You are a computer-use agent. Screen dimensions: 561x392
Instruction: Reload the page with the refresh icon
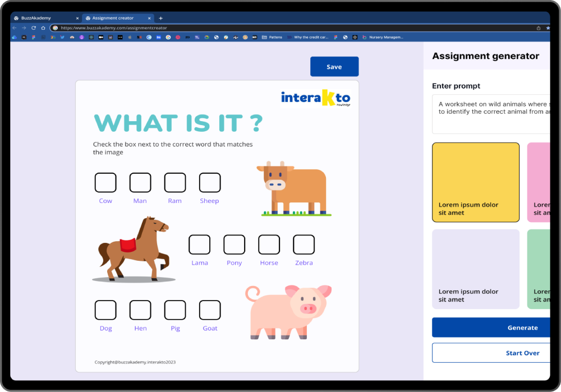point(34,27)
